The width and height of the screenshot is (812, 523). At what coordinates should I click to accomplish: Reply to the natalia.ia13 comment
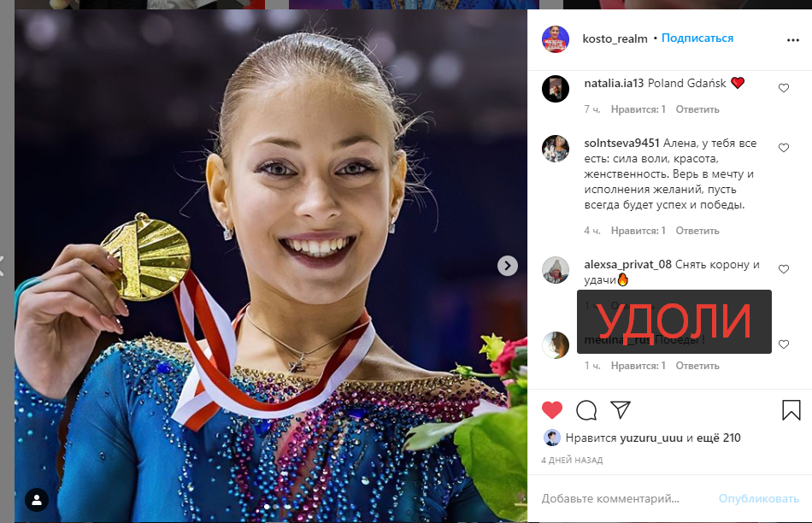pos(697,109)
